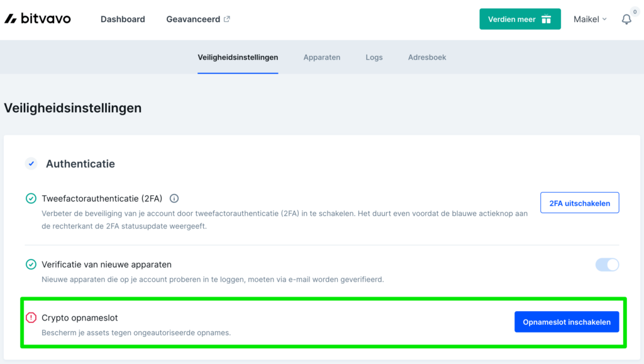The width and height of the screenshot is (644, 364).
Task: Switch to the Adresboek tab
Action: pyautogui.click(x=426, y=57)
